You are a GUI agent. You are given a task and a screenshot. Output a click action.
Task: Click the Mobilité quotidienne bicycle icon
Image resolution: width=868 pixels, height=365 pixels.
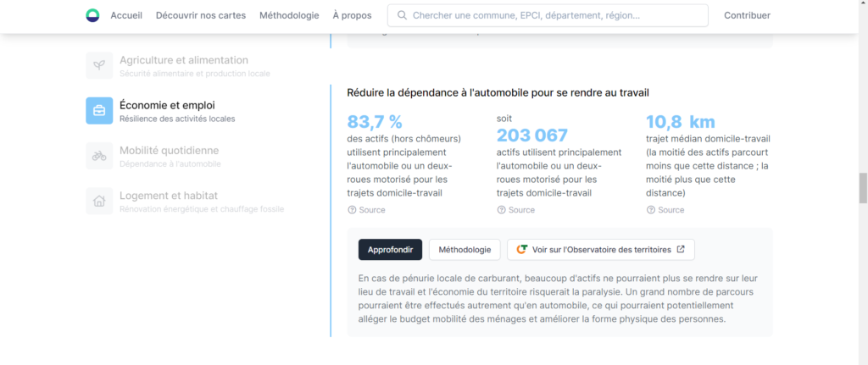click(x=99, y=156)
